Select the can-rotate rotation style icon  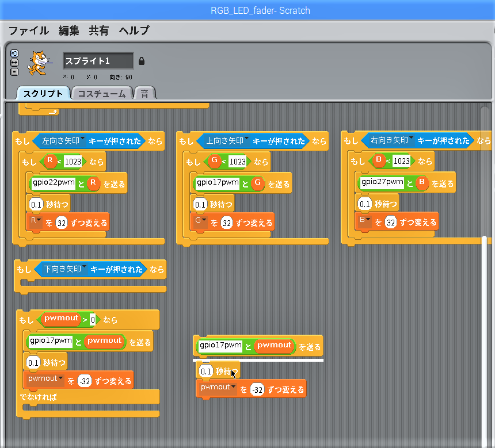pos(14,53)
